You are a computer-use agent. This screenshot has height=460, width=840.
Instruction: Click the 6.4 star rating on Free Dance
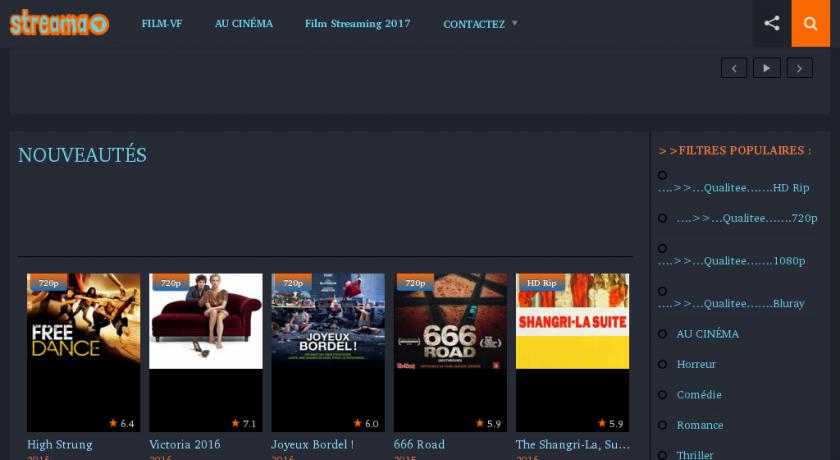tap(122, 424)
